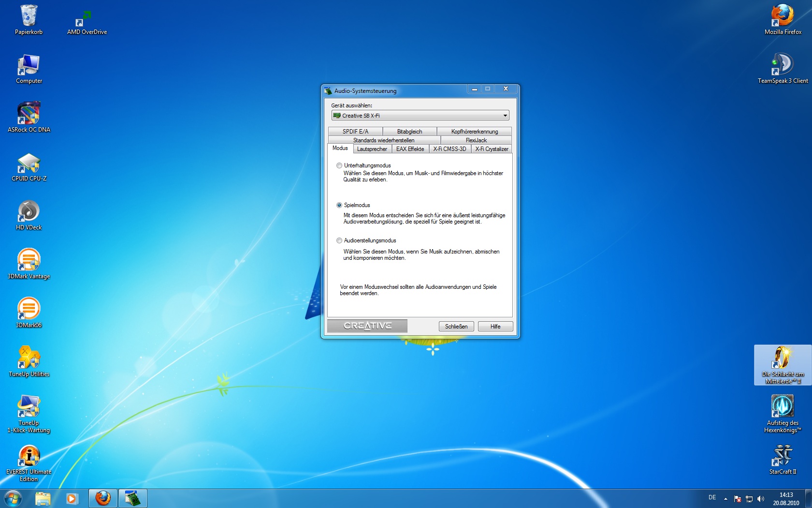Open the X-Fi Crystalizer tab
This screenshot has width=812, height=508.
[x=492, y=149]
